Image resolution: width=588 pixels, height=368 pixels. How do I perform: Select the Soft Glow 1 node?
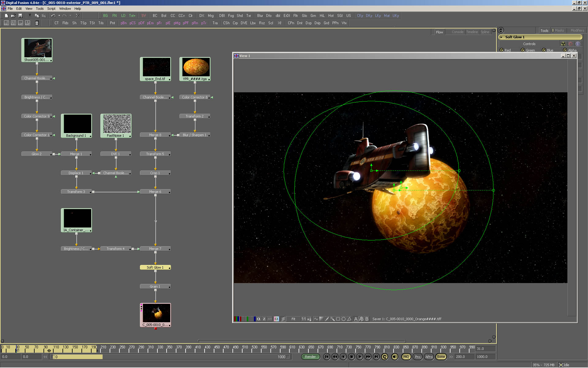155,267
